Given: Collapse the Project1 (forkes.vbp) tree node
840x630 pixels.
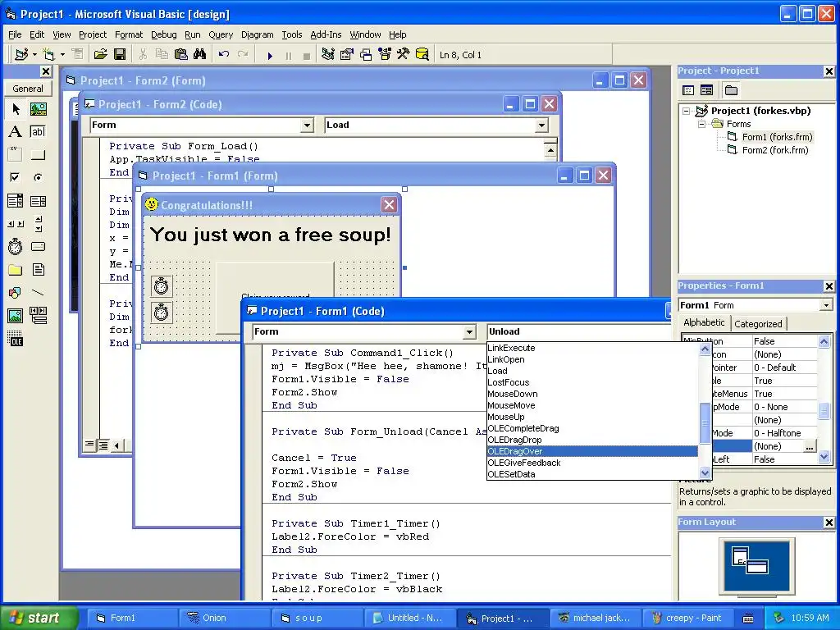Looking at the screenshot, I should pos(687,111).
